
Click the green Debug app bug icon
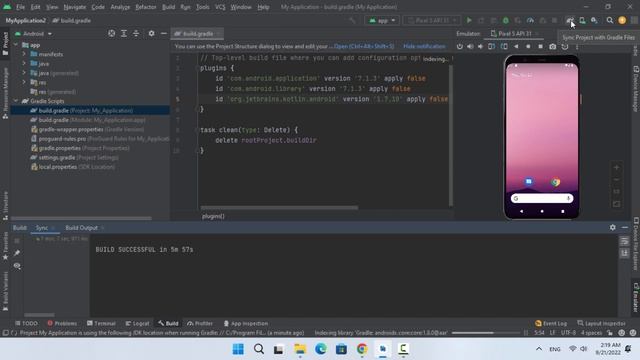coord(506,20)
